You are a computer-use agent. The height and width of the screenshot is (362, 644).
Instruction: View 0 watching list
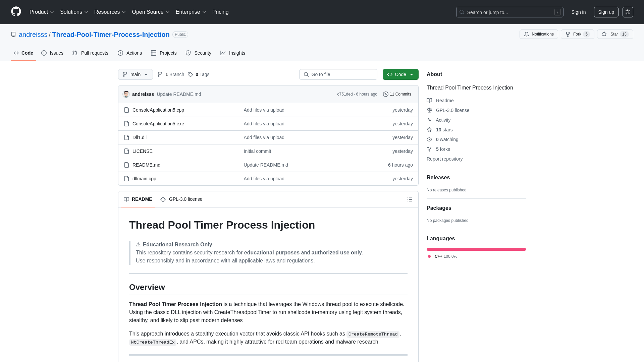443,139
